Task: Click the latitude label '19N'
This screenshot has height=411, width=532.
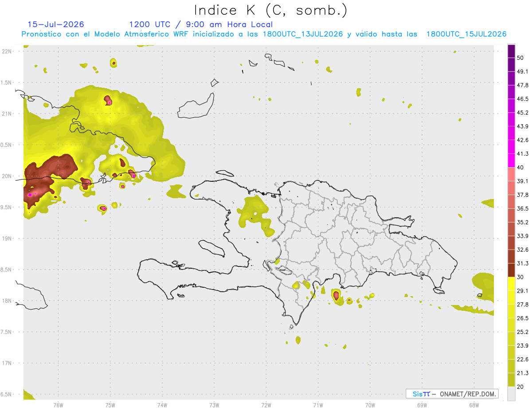Action: click(7, 239)
